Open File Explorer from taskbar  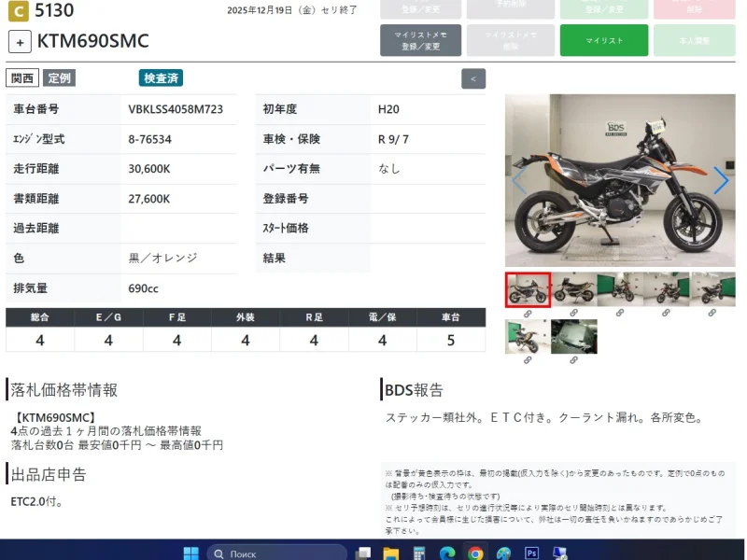point(390,553)
